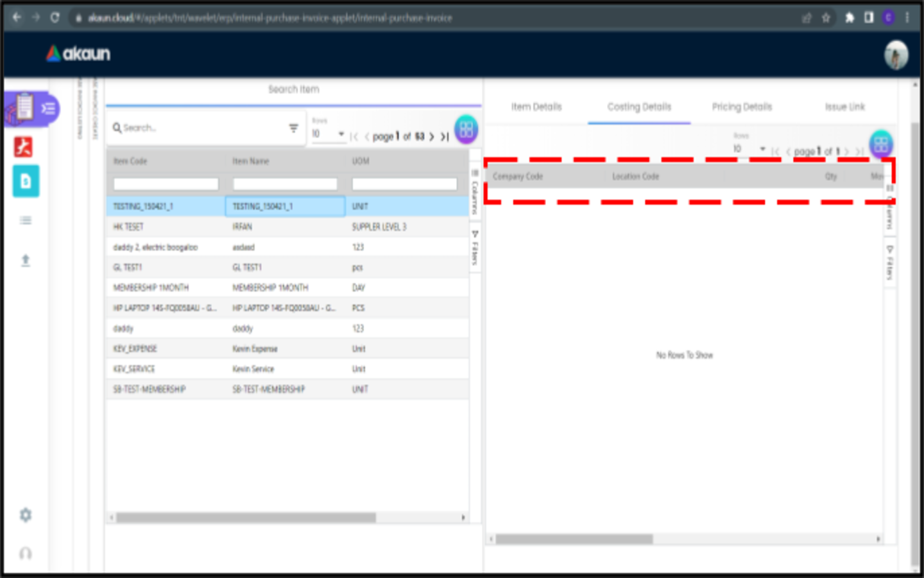Viewport: 924px width, 578px height.
Task: Select the KEV_SERVICE item row
Action: (287, 369)
